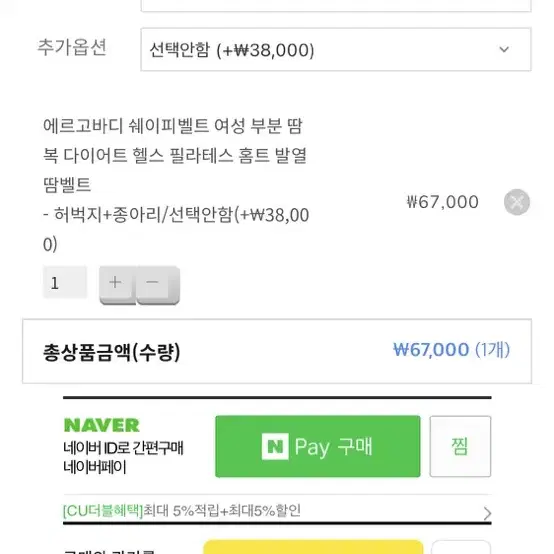
Task: Click the quantity input field showing 1
Action: (65, 283)
